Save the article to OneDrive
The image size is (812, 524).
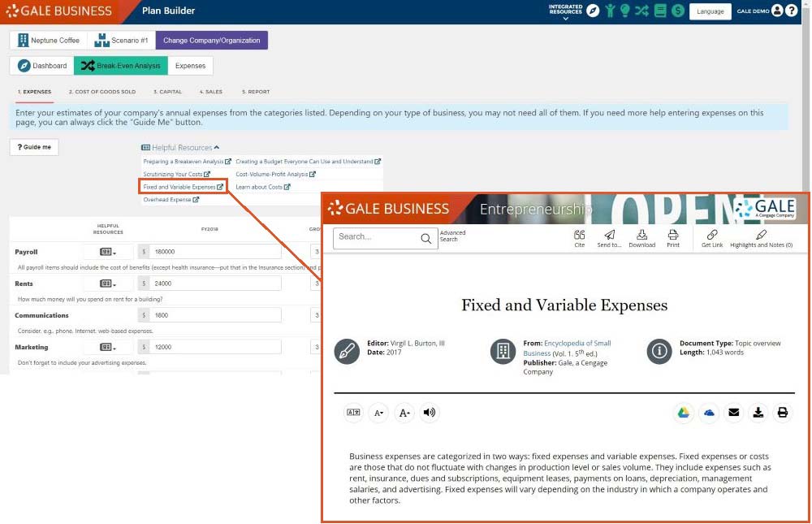[709, 413]
